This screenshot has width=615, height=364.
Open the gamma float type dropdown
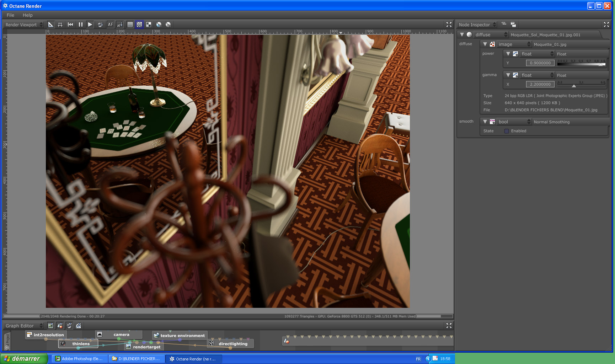click(537, 75)
